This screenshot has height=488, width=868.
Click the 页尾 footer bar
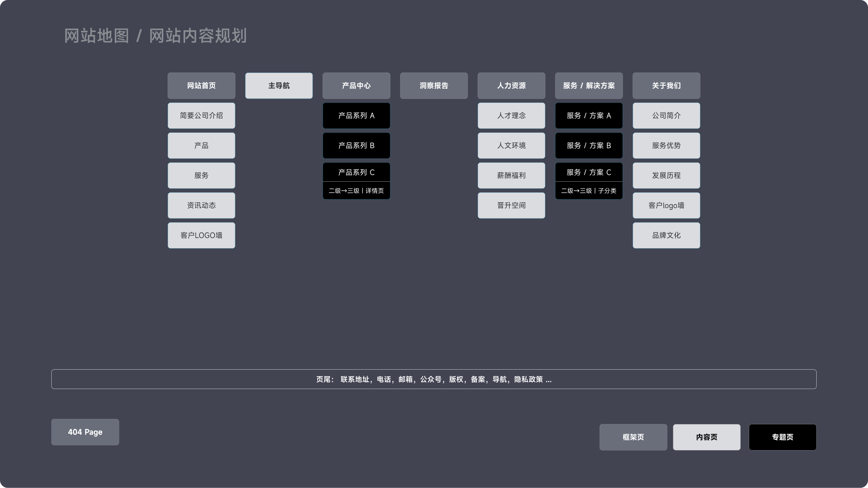tap(434, 379)
